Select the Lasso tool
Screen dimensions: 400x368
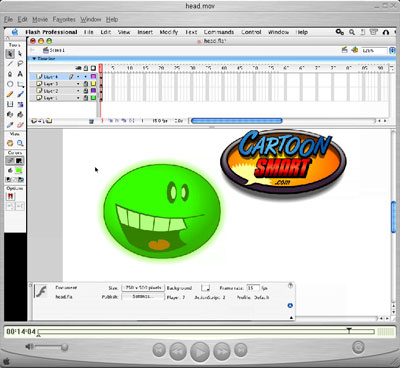(x=20, y=64)
